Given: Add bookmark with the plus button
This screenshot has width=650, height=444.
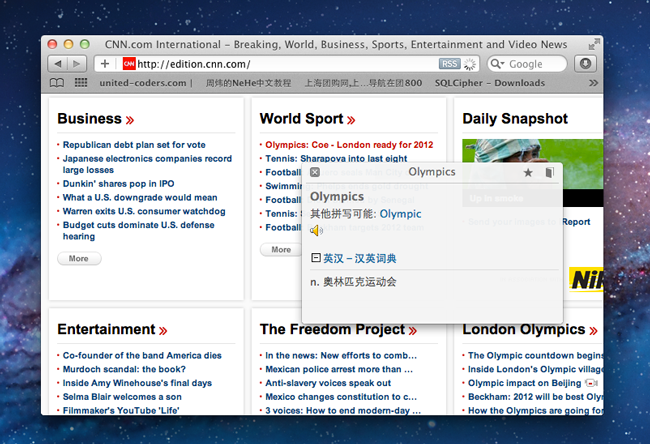Looking at the screenshot, I should (105, 64).
